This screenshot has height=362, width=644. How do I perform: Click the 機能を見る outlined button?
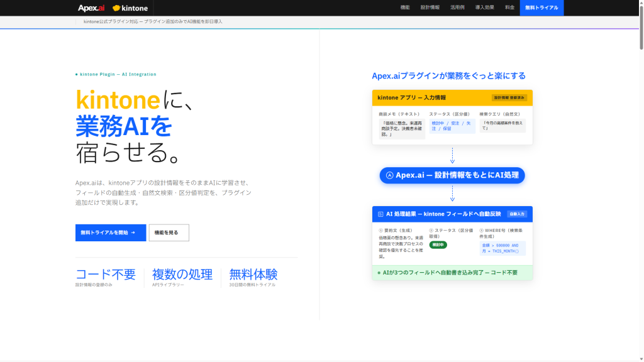169,233
